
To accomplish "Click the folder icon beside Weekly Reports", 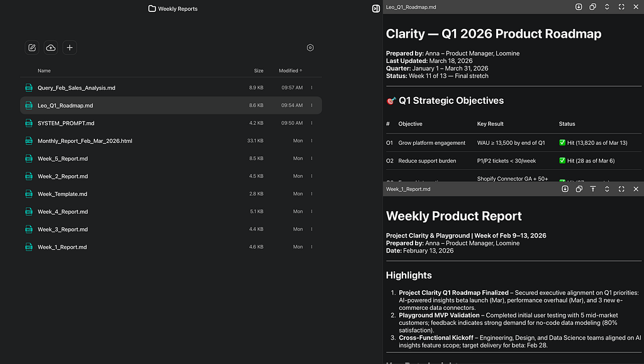I will click(x=152, y=9).
